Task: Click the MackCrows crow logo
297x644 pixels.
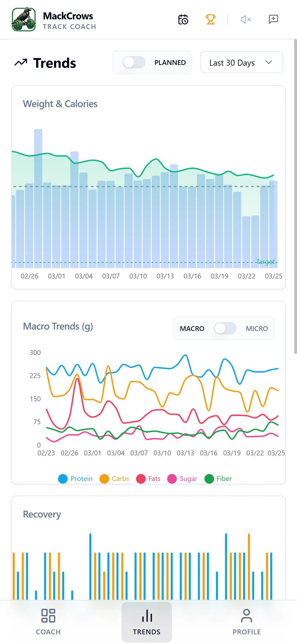Action: coord(24,20)
